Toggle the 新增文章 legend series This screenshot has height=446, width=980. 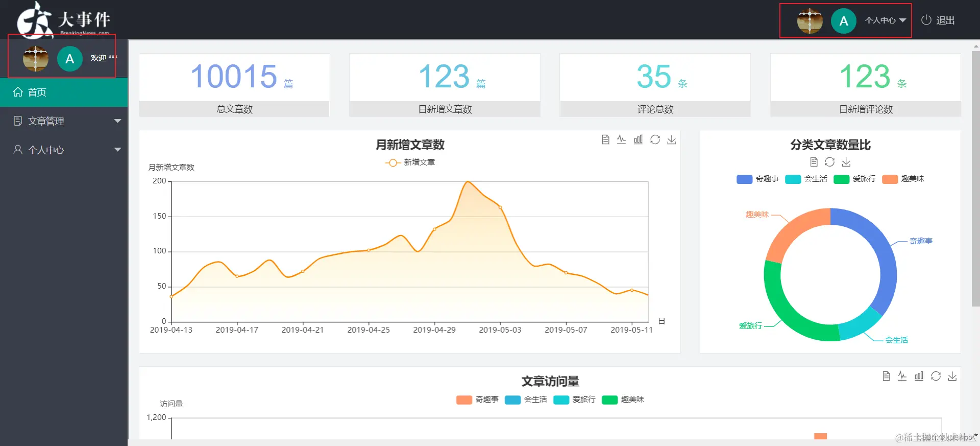coord(410,162)
